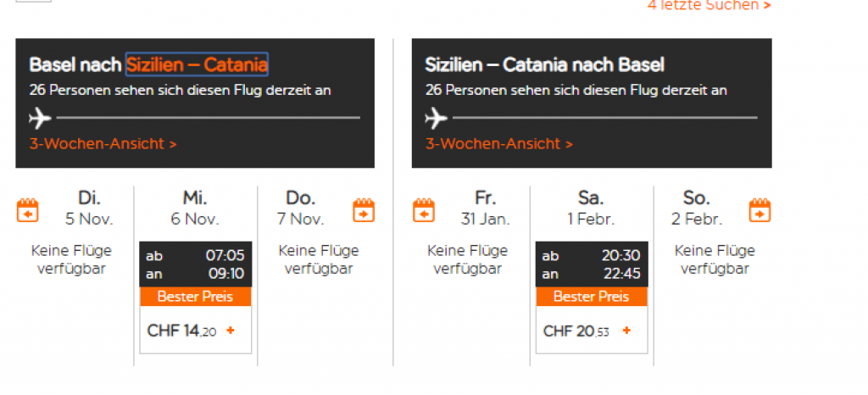Open the '4 letzte Suchen' link
Screen dimensions: 868x395
(709, 6)
